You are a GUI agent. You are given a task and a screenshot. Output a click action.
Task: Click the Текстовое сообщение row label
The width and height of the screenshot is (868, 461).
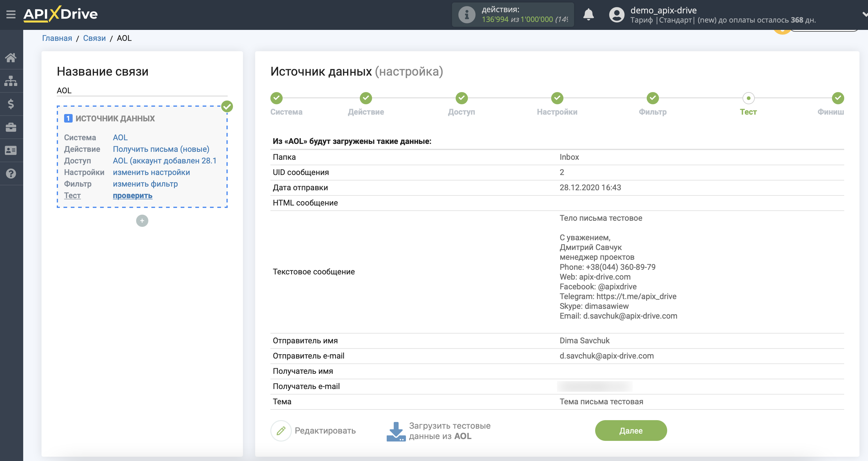(x=313, y=272)
